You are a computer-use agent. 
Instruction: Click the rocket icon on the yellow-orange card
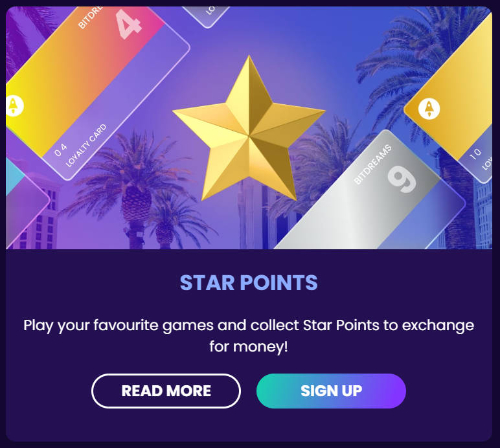[14, 106]
